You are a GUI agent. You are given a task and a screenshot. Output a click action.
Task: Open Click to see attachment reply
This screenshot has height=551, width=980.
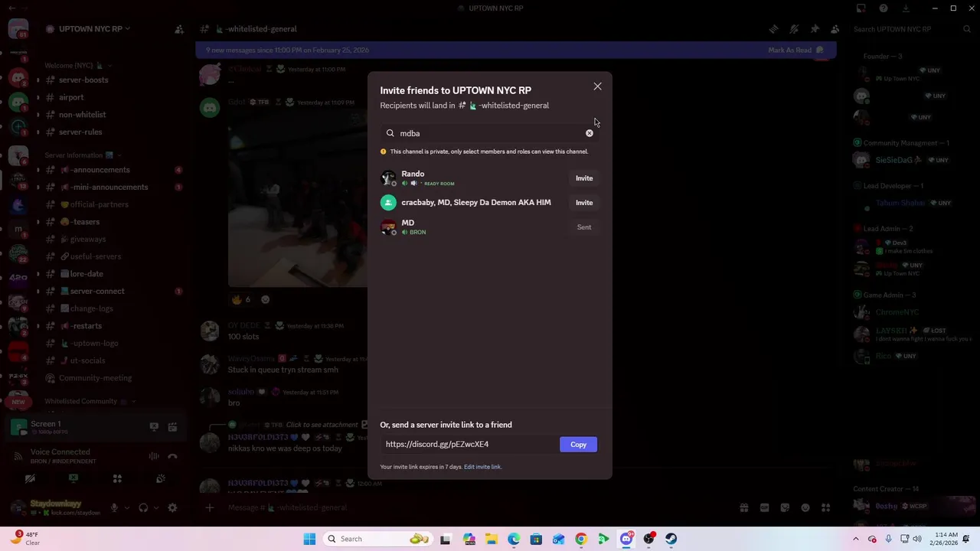pos(322,425)
